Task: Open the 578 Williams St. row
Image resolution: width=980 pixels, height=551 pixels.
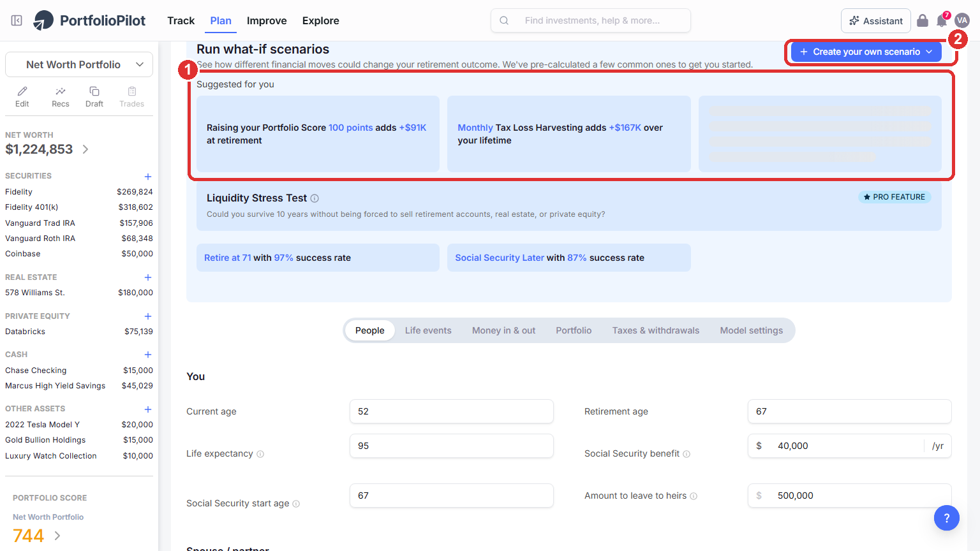Action: pyautogui.click(x=79, y=293)
